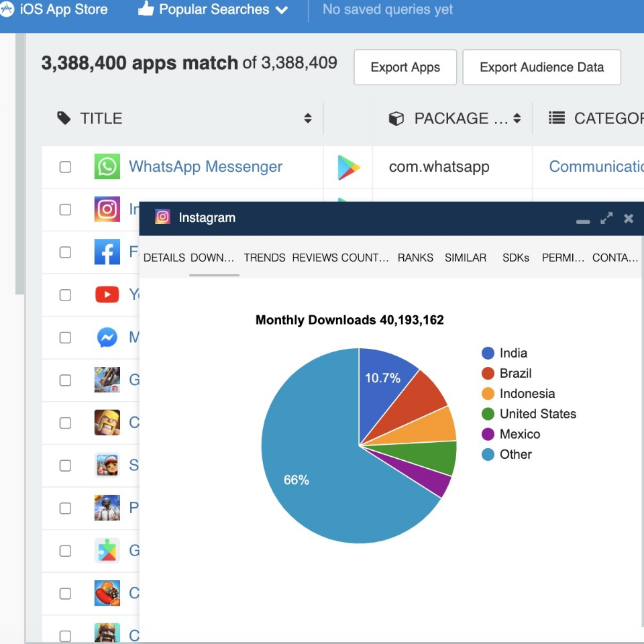Click the Google Play icon beside com.whatsapp
This screenshot has height=644, width=644.
(348, 166)
